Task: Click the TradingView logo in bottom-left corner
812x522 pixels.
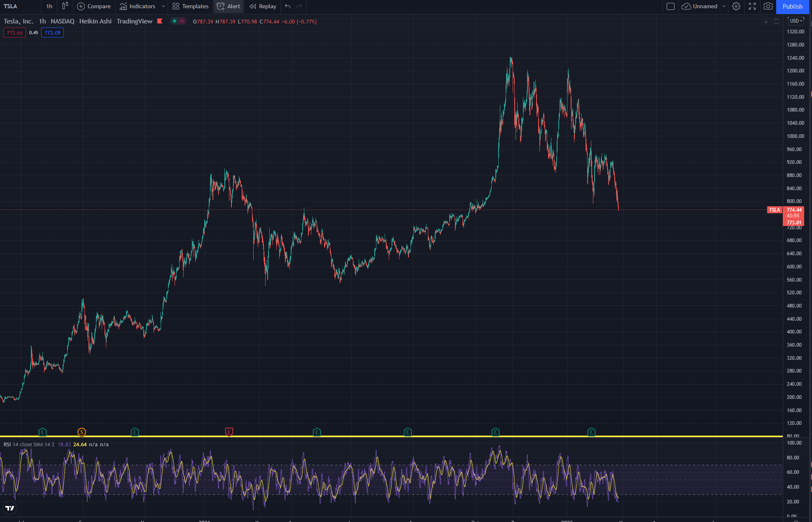Action: 9,508
